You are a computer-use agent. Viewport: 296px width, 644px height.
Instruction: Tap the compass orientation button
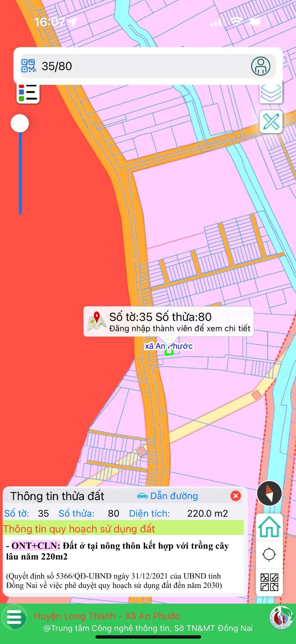[x=269, y=493]
